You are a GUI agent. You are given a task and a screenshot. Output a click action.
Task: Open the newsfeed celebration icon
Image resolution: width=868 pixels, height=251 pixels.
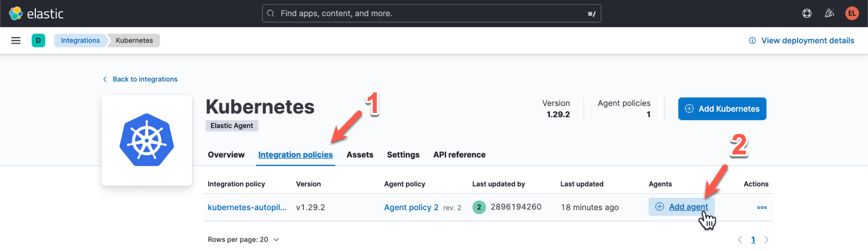[829, 13]
